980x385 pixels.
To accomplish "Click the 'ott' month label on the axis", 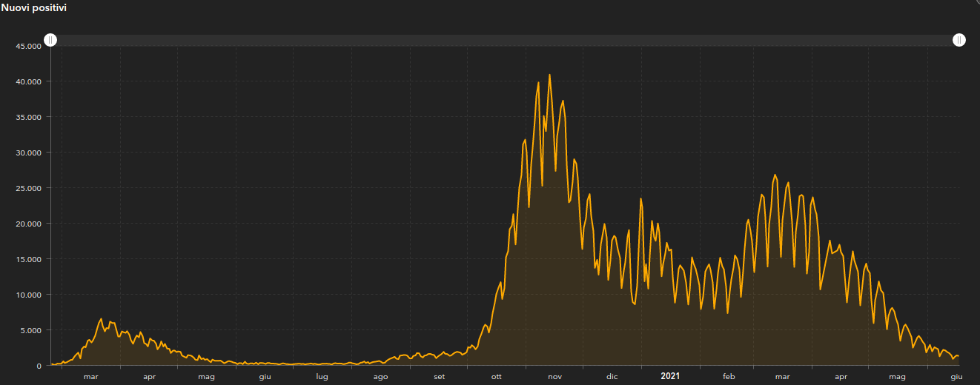I will pyautogui.click(x=497, y=376).
